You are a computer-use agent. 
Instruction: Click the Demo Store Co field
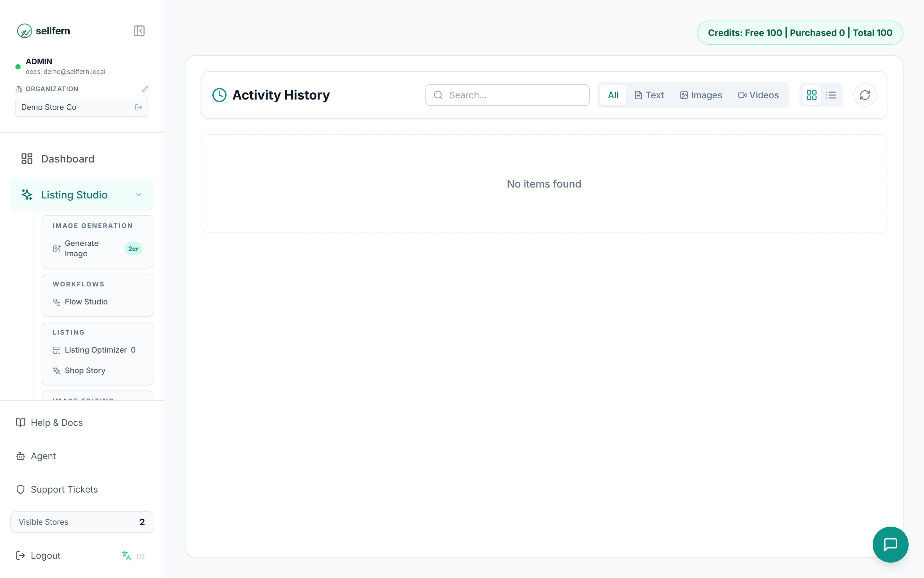82,108
